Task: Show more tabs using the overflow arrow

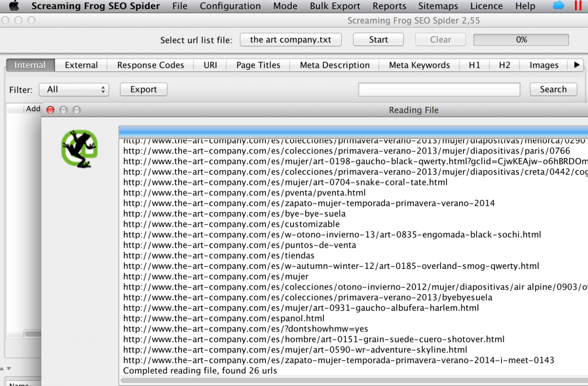Action: [577, 65]
